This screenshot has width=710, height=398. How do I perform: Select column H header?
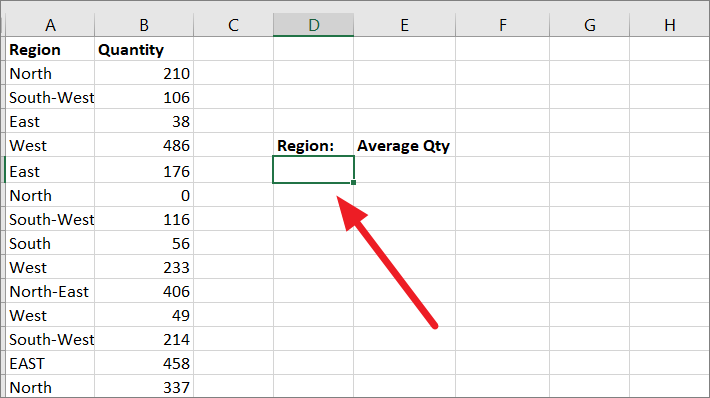(670, 25)
